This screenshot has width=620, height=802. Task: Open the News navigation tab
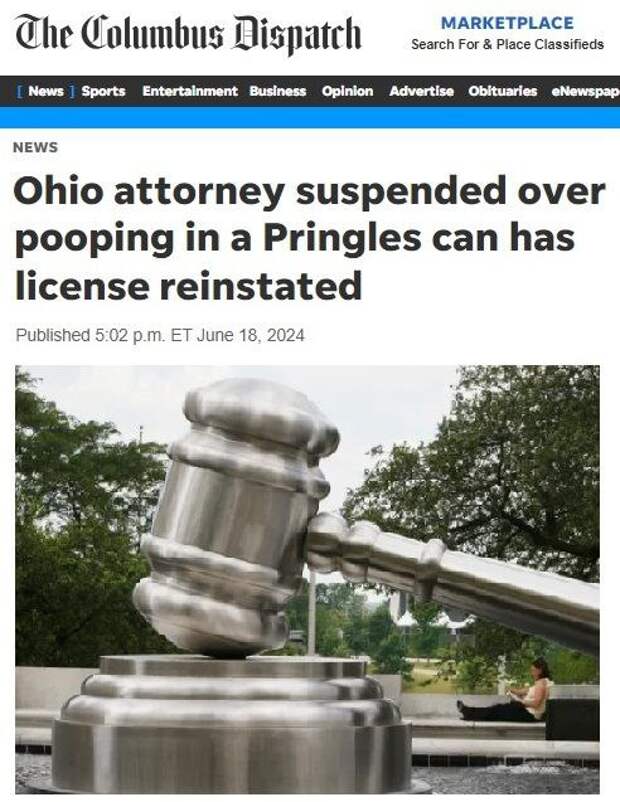[x=46, y=91]
